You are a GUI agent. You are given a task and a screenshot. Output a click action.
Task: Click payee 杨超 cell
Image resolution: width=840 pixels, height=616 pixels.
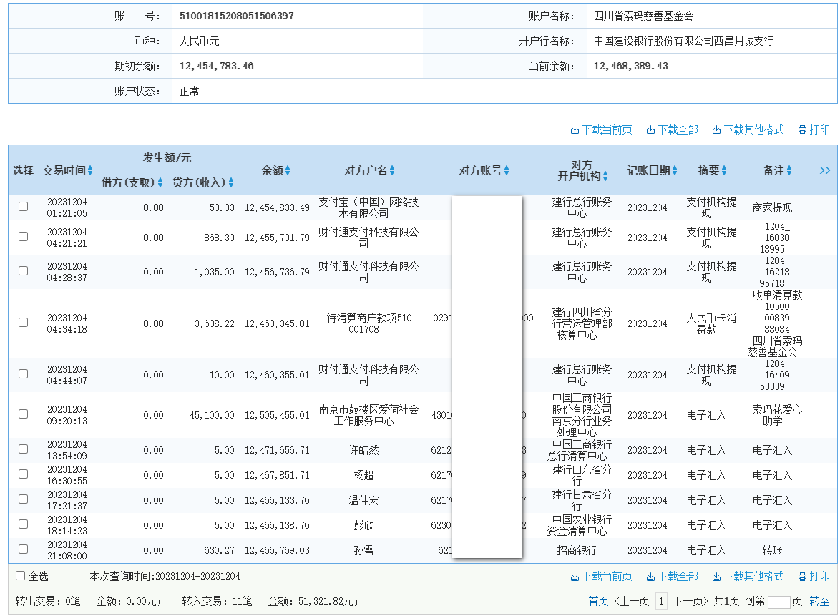coord(363,475)
